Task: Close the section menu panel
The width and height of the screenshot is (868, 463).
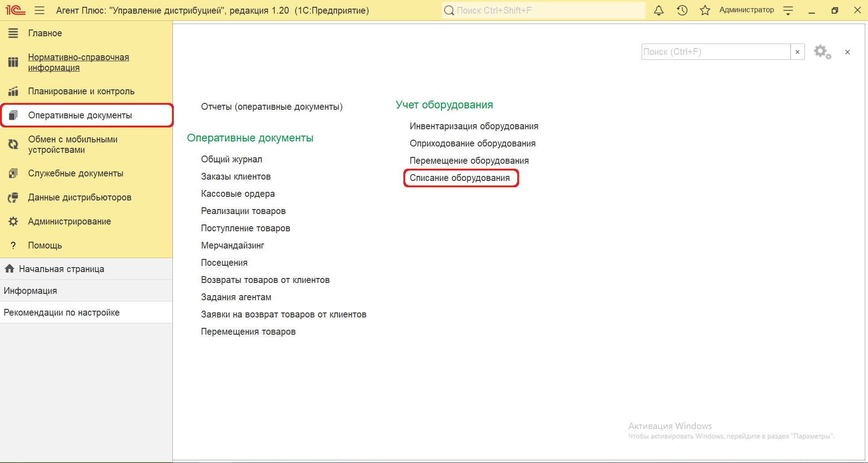Action: 847,52
